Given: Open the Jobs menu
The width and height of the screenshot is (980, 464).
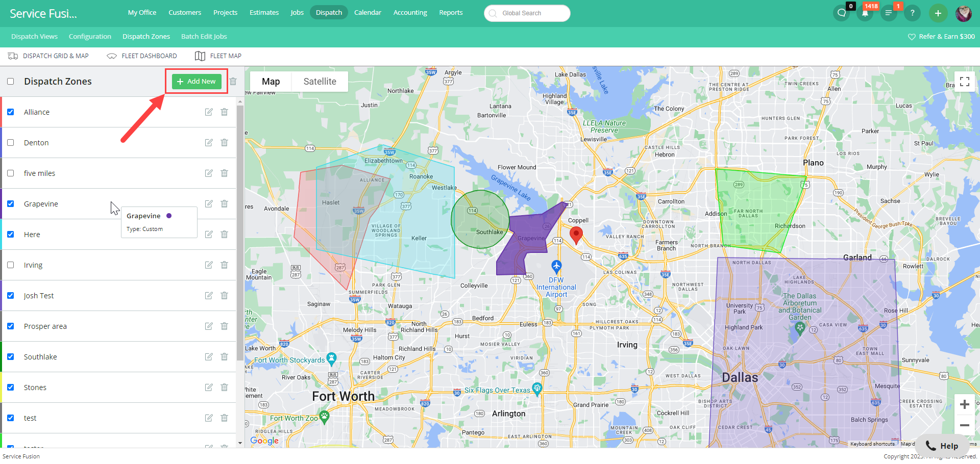Looking at the screenshot, I should click(297, 12).
